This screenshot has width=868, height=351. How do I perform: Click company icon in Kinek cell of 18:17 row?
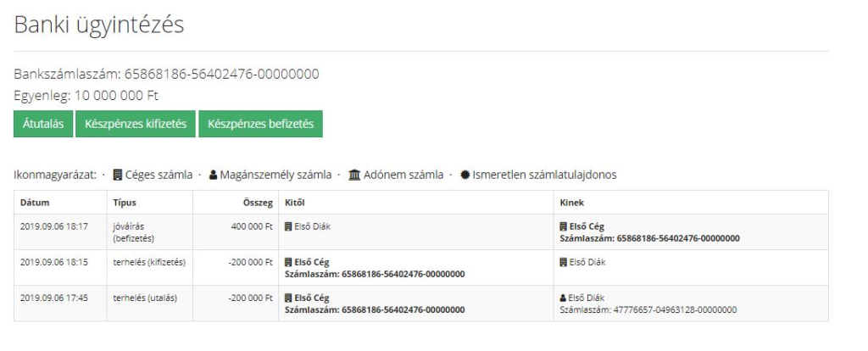click(564, 227)
